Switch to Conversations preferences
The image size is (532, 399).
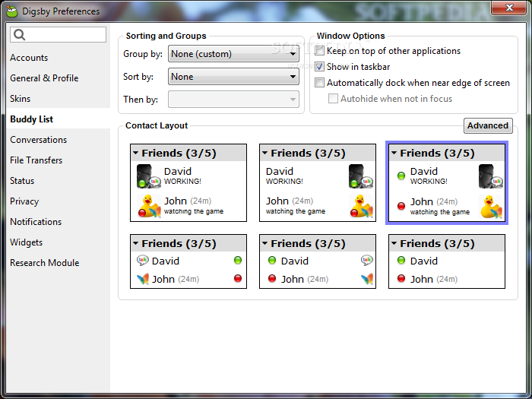point(58,140)
